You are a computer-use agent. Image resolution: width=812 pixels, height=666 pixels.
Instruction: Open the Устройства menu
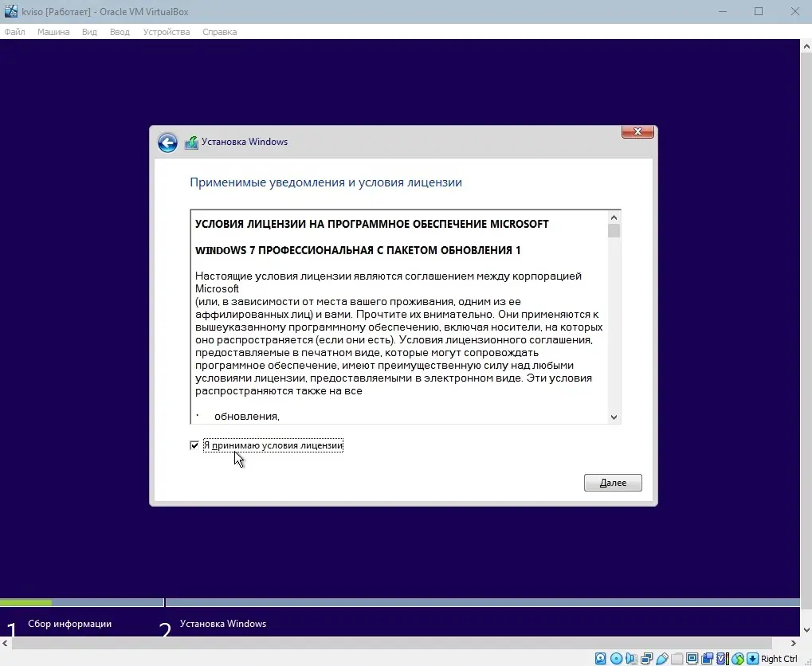pos(166,32)
